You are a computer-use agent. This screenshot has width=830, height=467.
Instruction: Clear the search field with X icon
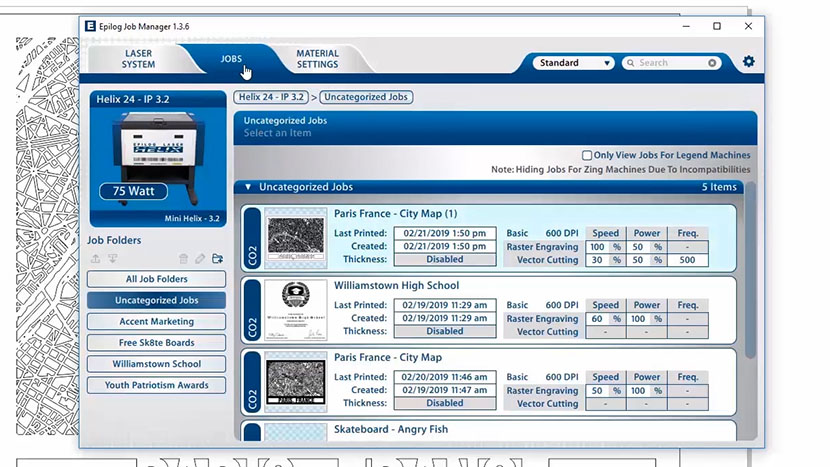point(712,63)
